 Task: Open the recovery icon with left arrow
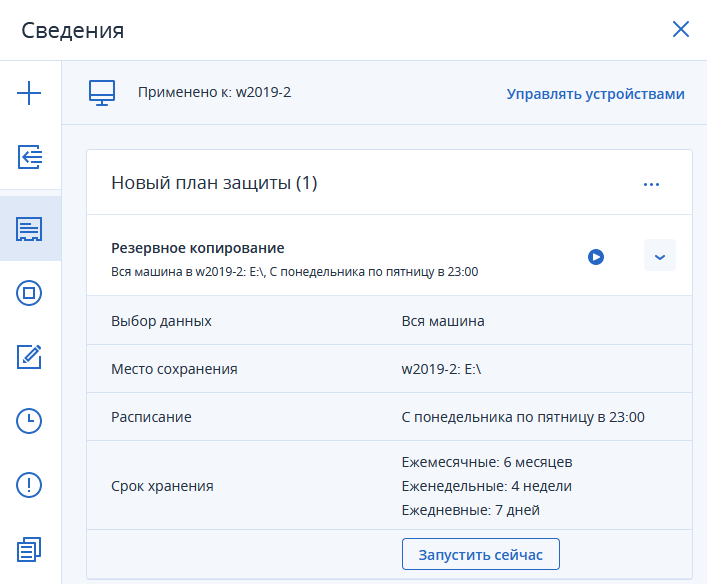click(29, 157)
